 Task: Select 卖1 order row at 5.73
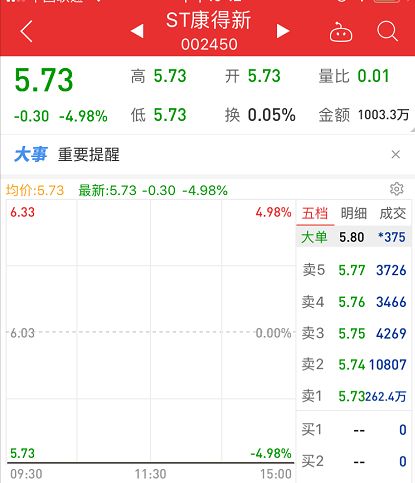[354, 396]
